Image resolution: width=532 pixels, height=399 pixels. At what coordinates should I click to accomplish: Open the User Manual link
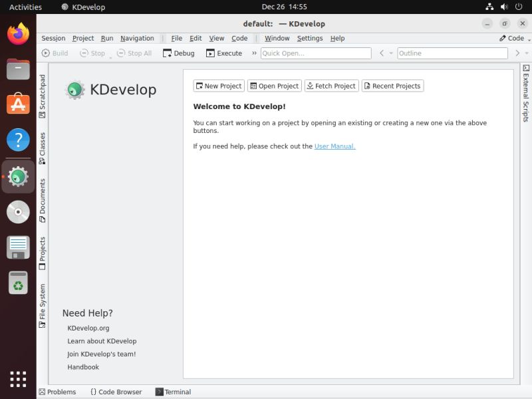(x=334, y=146)
